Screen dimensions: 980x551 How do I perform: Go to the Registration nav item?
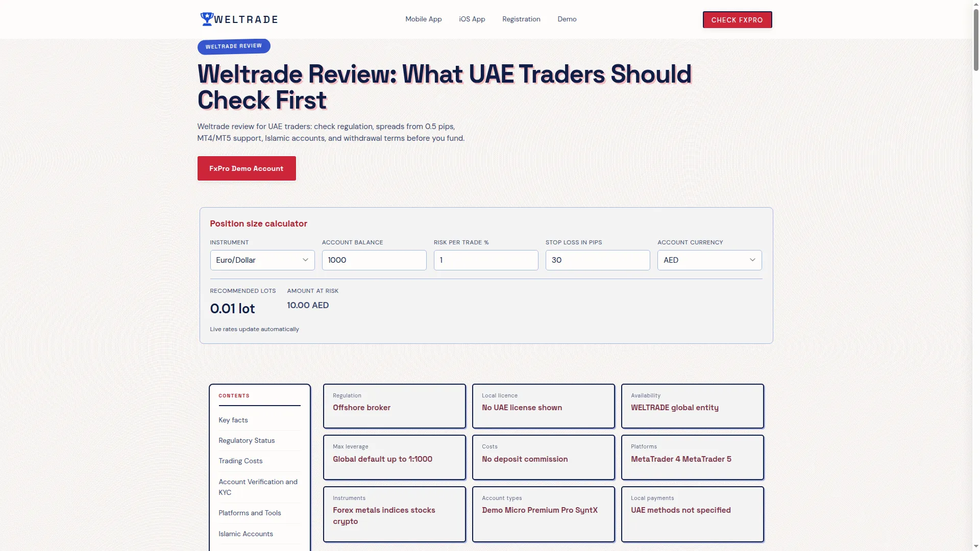click(x=521, y=19)
